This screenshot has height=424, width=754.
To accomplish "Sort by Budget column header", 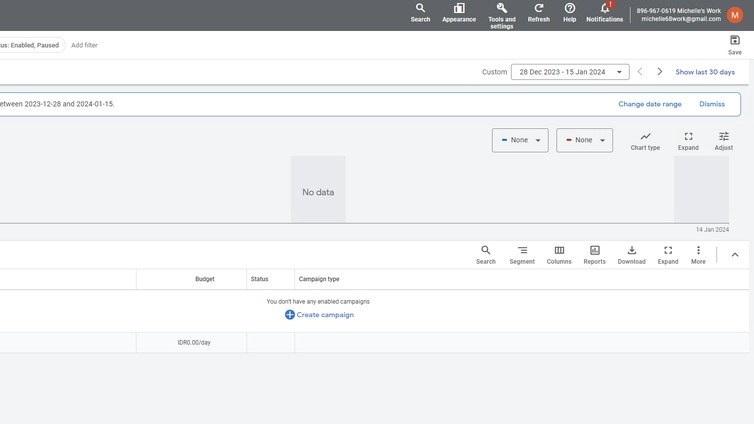I will pos(204,279).
